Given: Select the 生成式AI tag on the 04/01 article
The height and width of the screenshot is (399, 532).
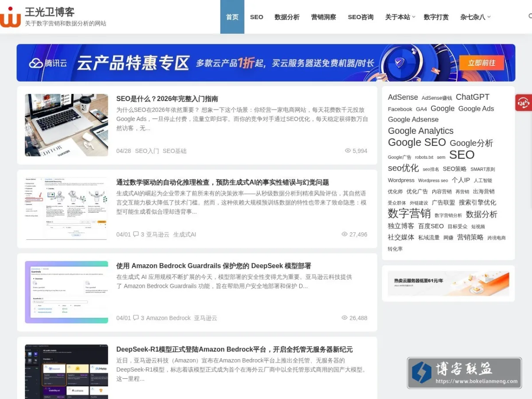Looking at the screenshot, I should (x=184, y=234).
